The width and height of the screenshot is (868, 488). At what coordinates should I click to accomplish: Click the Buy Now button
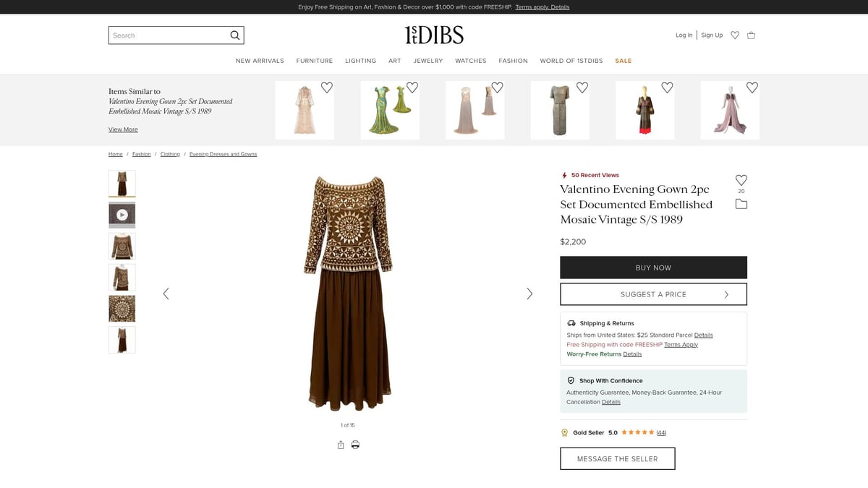(653, 267)
